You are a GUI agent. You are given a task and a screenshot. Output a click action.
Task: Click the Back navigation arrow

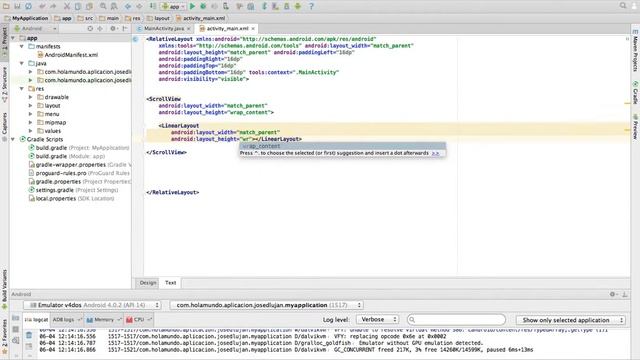(128, 6)
